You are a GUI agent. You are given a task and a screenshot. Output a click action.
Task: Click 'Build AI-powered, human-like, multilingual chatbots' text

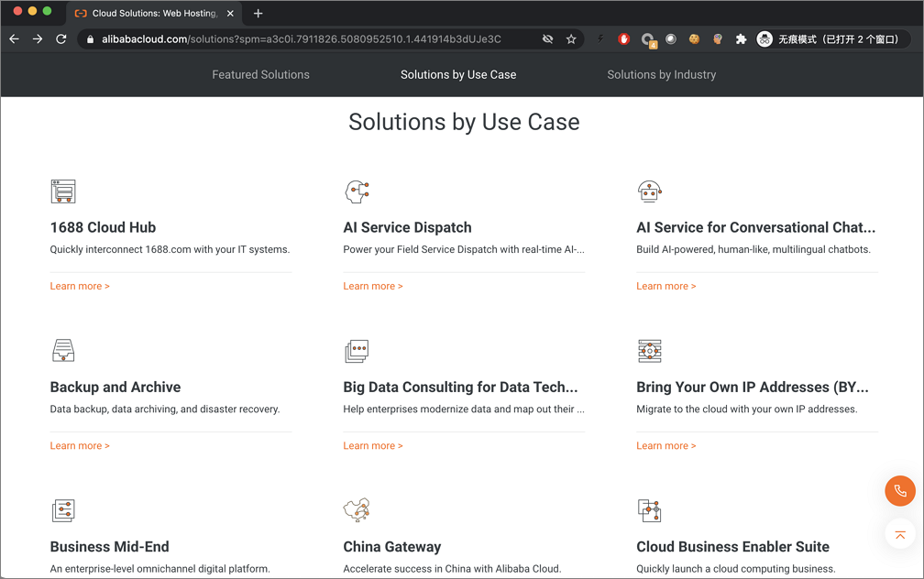point(753,250)
